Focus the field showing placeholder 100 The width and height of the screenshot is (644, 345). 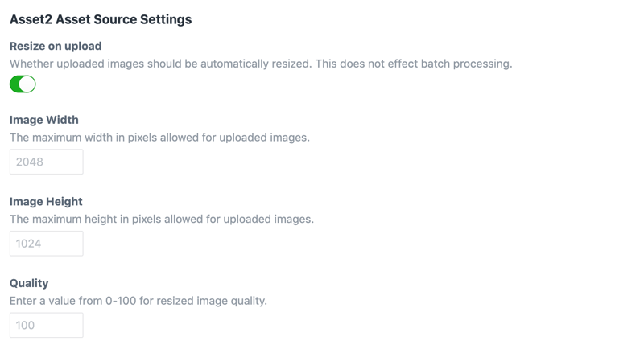[x=46, y=325]
